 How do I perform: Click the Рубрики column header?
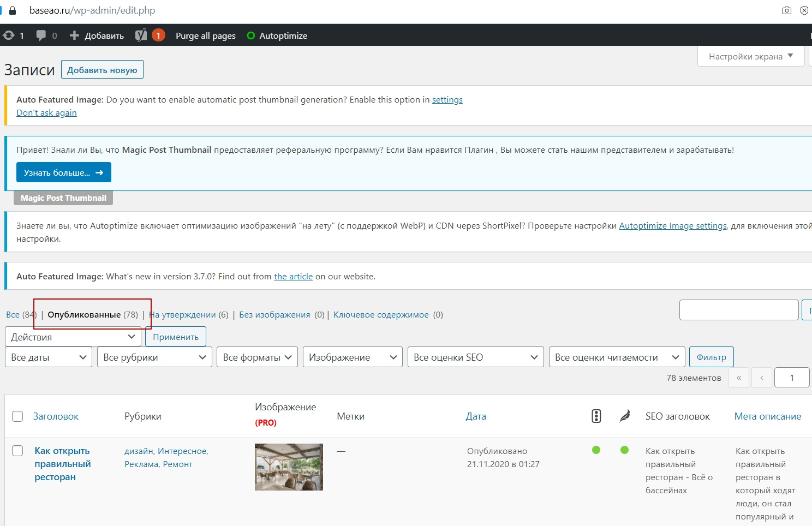click(143, 416)
